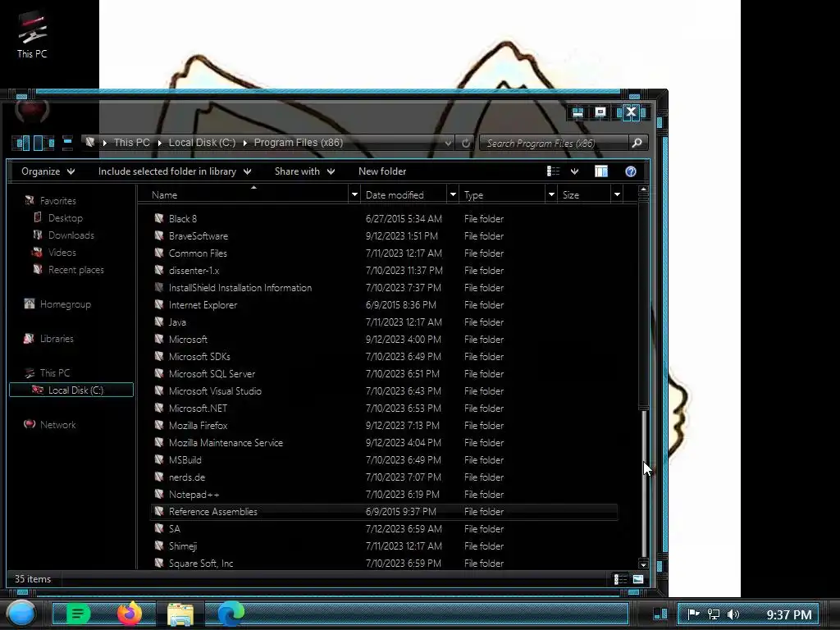Select Libraries in navigation pane
This screenshot has width=840, height=630.
click(57, 339)
